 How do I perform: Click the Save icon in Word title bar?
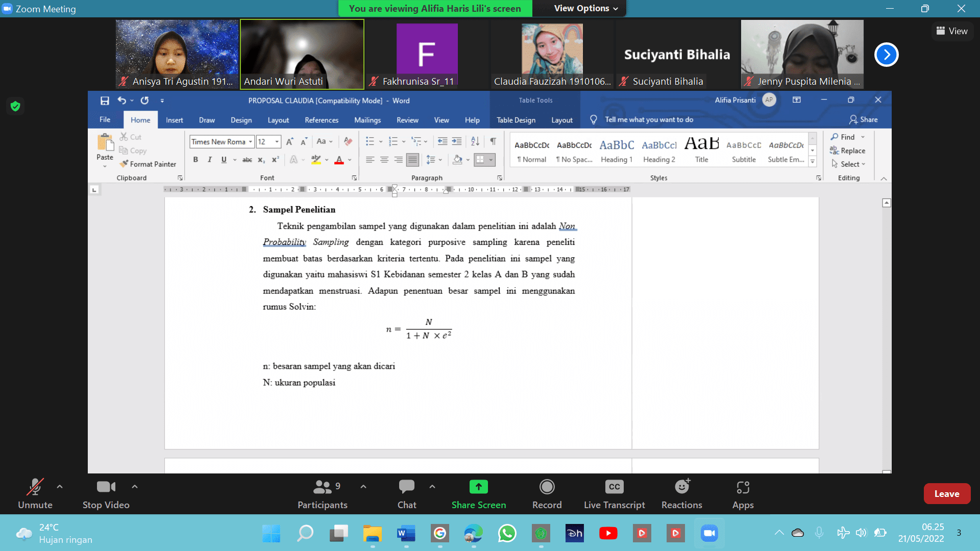pos(105,101)
